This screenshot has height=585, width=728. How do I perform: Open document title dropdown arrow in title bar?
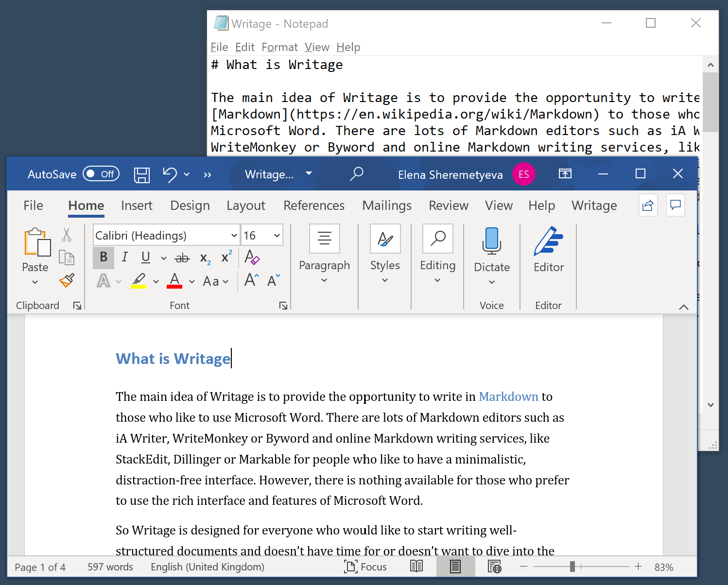(x=309, y=173)
